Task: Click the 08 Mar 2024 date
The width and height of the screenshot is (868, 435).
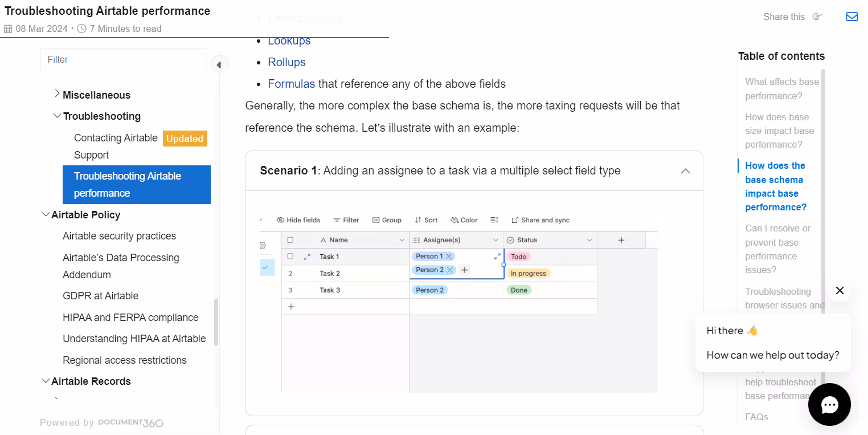Action: tap(42, 29)
